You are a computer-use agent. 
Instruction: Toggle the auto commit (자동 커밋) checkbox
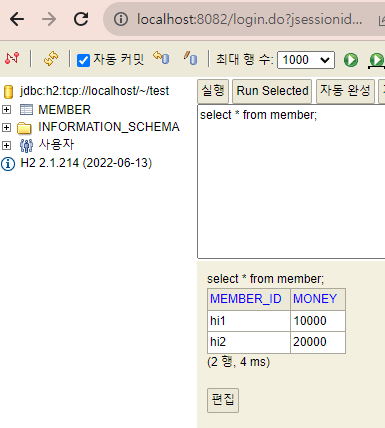83,60
